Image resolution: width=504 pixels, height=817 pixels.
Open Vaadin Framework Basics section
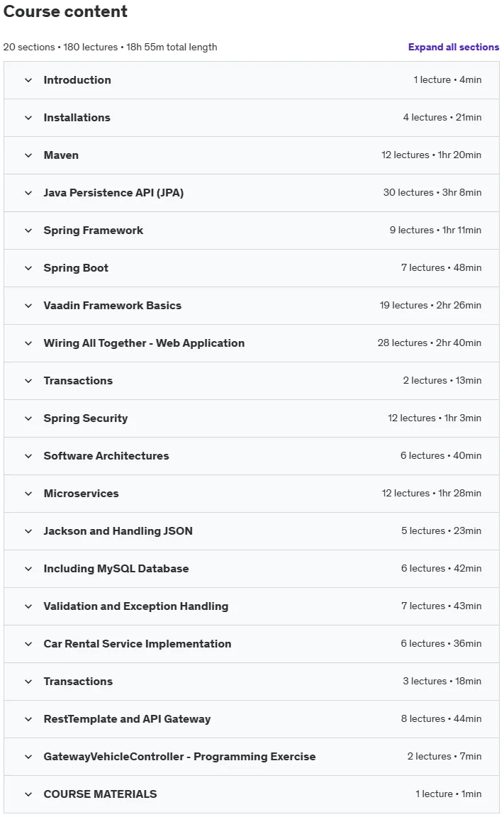pos(252,306)
